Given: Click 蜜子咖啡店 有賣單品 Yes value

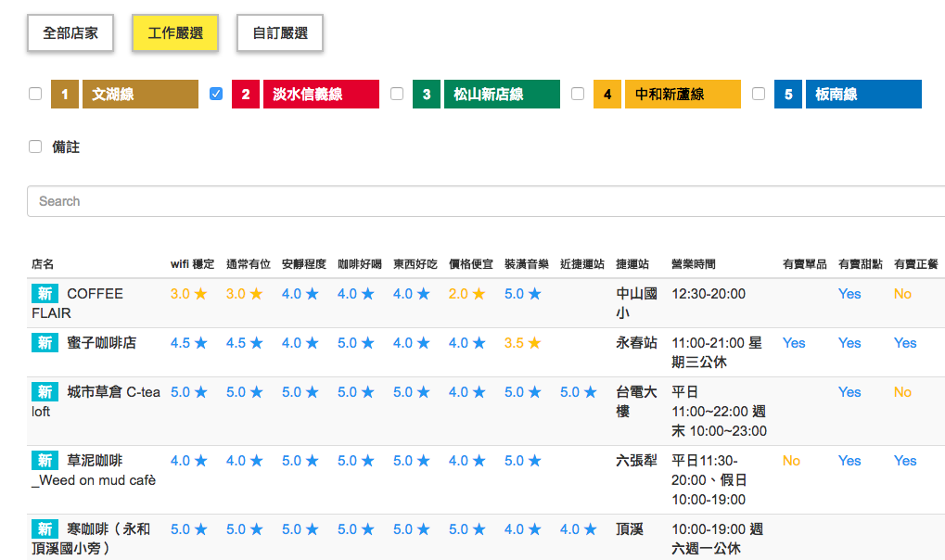Looking at the screenshot, I should coord(794,343).
